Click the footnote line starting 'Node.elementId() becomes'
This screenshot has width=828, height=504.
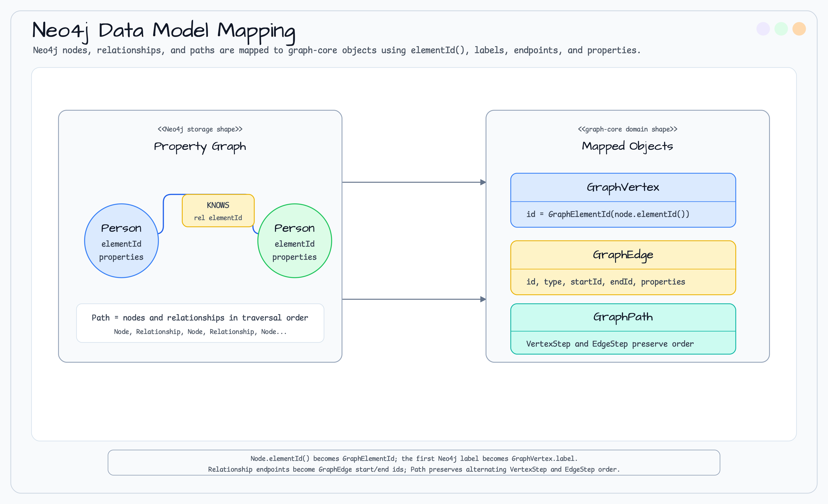pyautogui.click(x=414, y=459)
